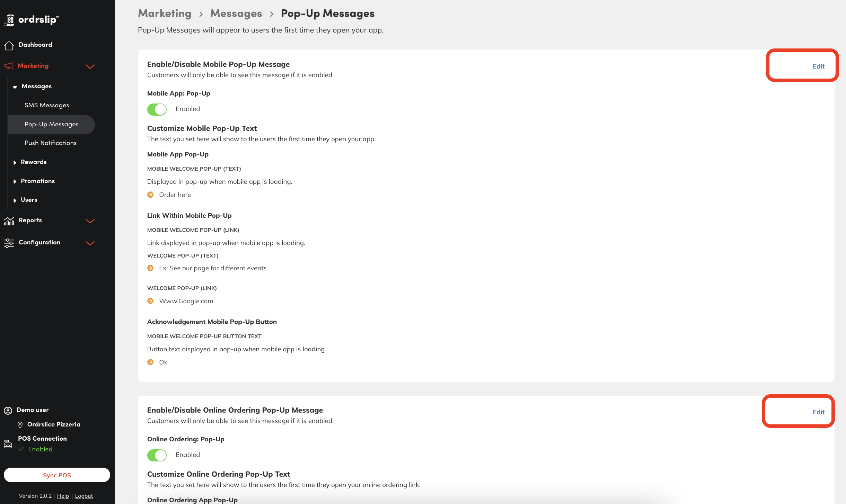Image resolution: width=846 pixels, height=504 pixels.
Task: Click Messages in the breadcrumb
Action: (x=236, y=13)
